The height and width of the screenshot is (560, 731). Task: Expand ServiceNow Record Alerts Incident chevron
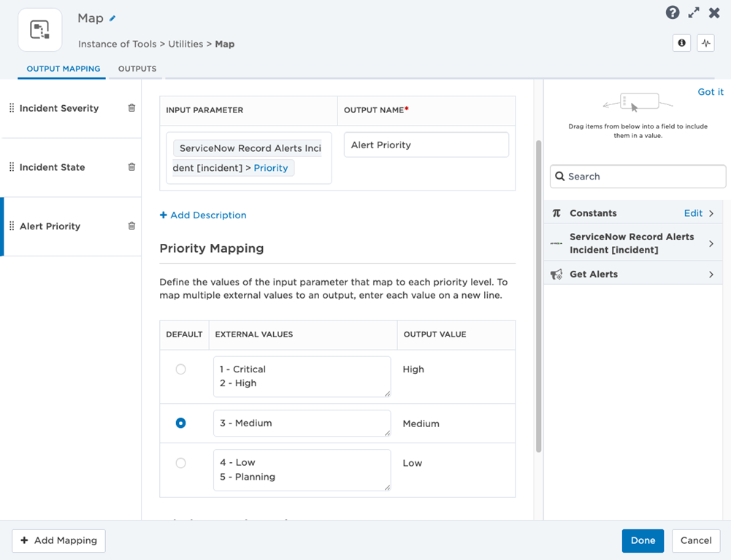[x=711, y=243]
